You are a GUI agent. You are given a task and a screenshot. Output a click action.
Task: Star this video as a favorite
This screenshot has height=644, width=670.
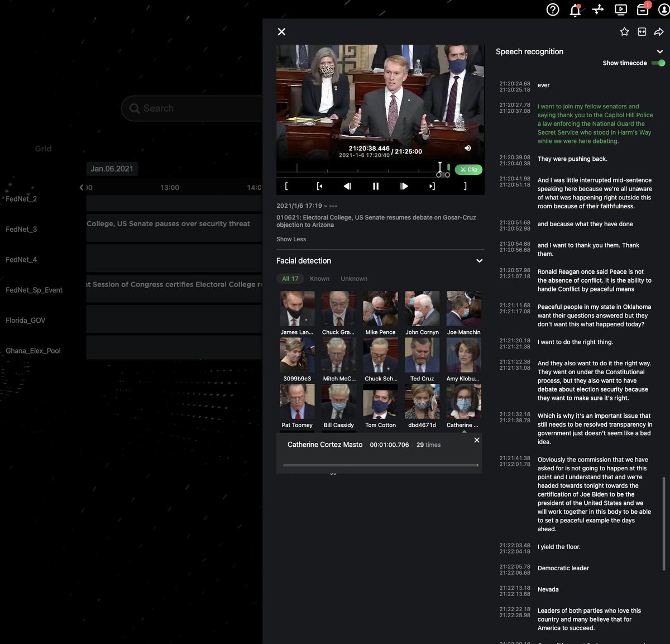pyautogui.click(x=624, y=31)
